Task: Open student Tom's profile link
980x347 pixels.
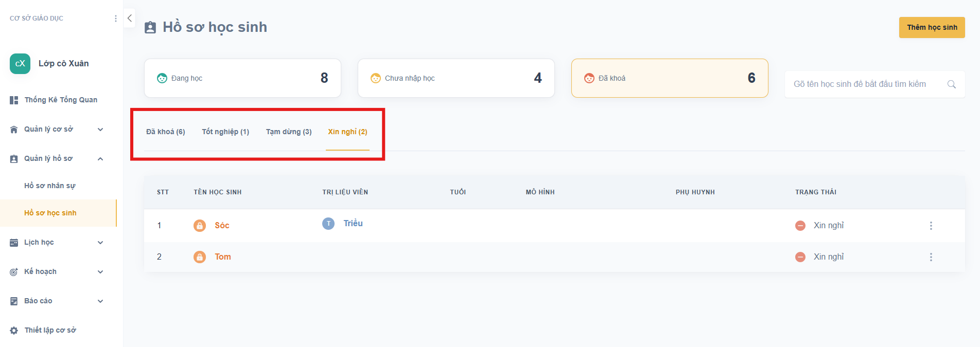Action: click(223, 257)
